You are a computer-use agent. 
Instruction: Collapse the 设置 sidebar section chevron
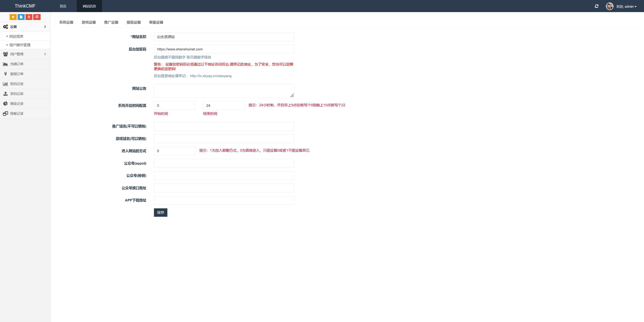tap(45, 27)
